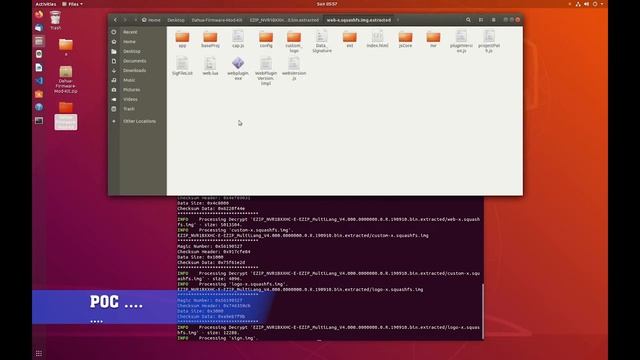Navigate to the EZIP .bin.extracted path segment
This screenshot has width=640, height=360.
click(x=284, y=20)
